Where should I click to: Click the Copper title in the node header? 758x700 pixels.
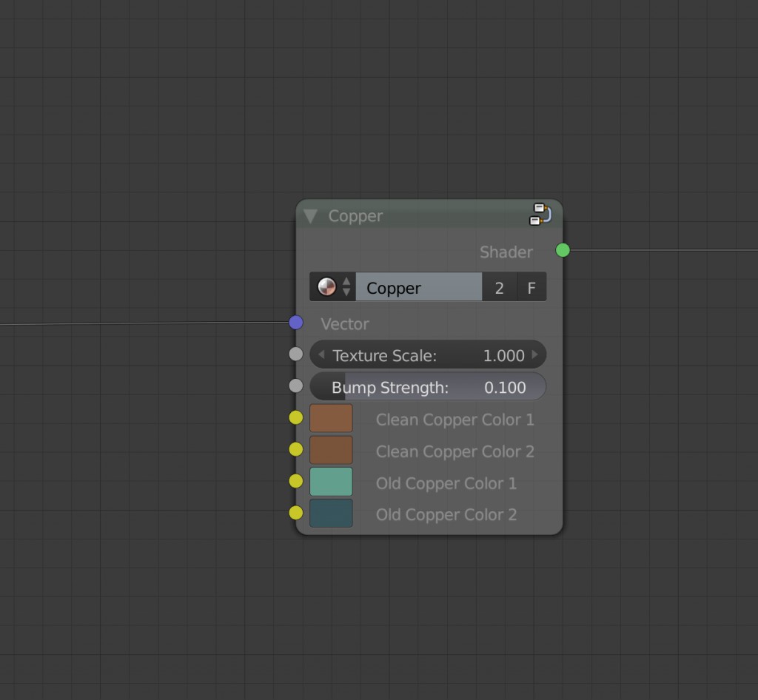tap(355, 215)
